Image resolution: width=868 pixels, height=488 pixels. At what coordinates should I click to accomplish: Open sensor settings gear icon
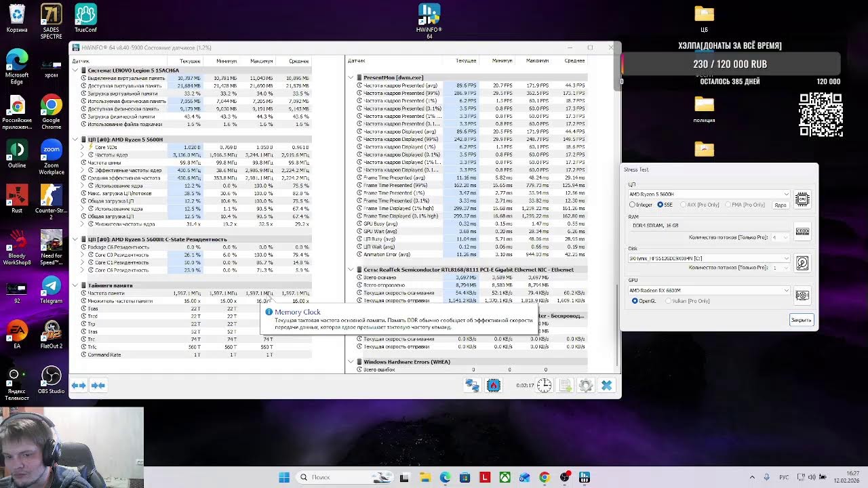pos(586,386)
